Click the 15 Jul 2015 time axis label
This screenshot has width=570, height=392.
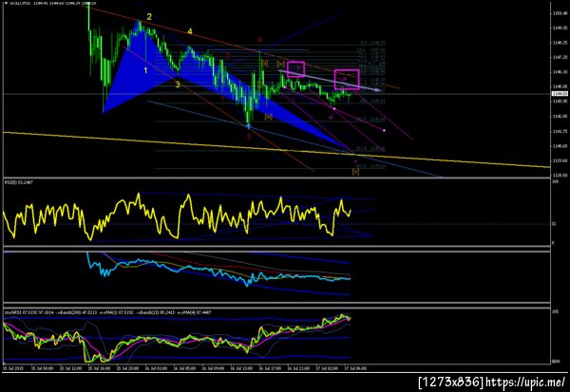pyautogui.click(x=13, y=368)
